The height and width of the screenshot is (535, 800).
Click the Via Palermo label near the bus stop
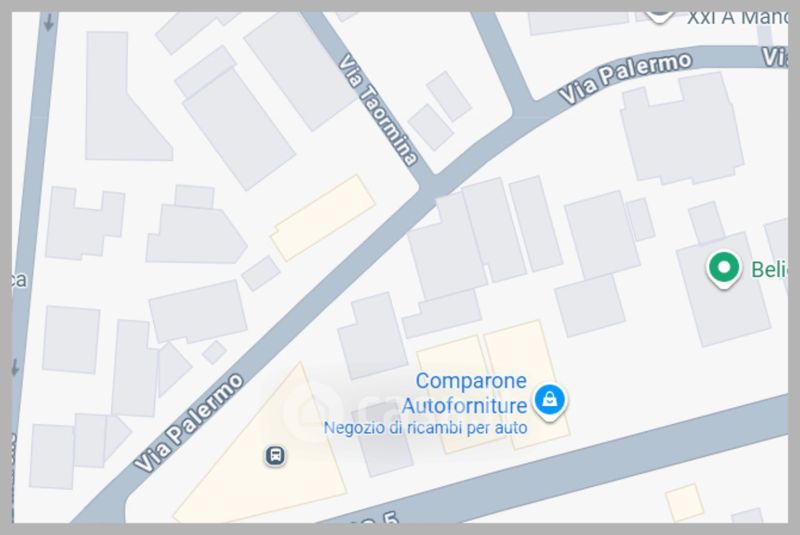[189, 422]
